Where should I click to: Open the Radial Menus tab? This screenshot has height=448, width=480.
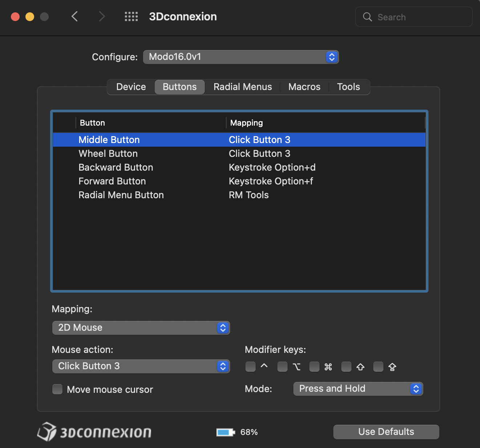(x=243, y=87)
